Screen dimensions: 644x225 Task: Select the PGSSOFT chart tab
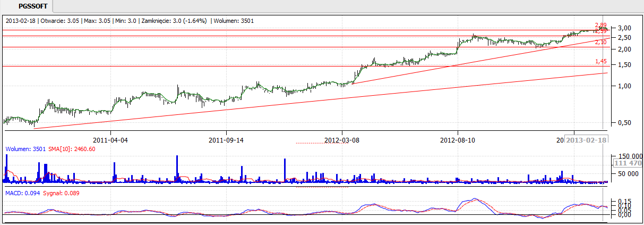[27, 6]
